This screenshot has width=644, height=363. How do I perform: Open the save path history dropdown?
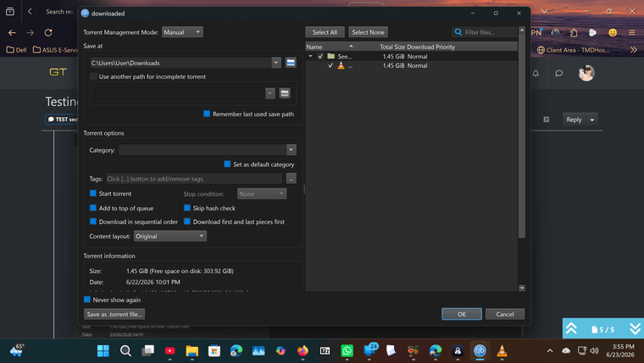pos(276,63)
